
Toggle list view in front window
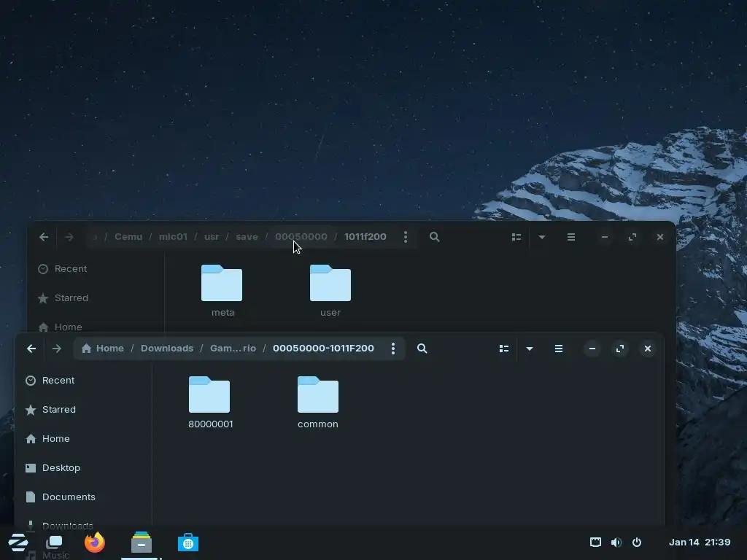point(504,349)
